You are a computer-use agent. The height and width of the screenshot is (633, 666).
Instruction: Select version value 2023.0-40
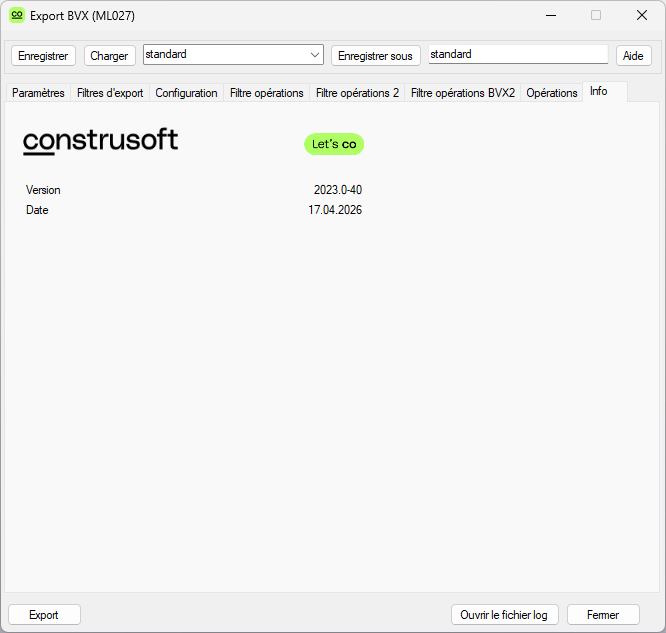pyautogui.click(x=338, y=190)
